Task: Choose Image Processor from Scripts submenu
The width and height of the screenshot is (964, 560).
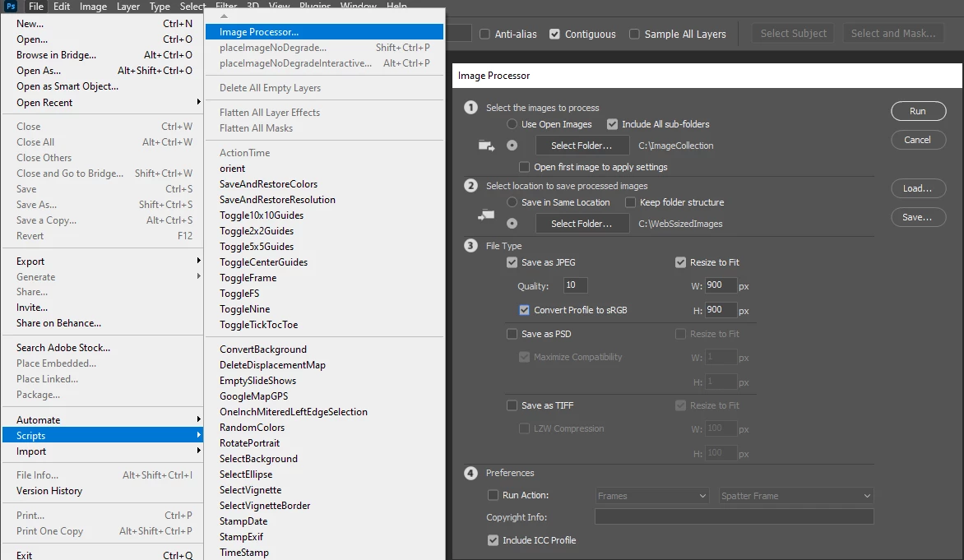Action: tap(325, 32)
